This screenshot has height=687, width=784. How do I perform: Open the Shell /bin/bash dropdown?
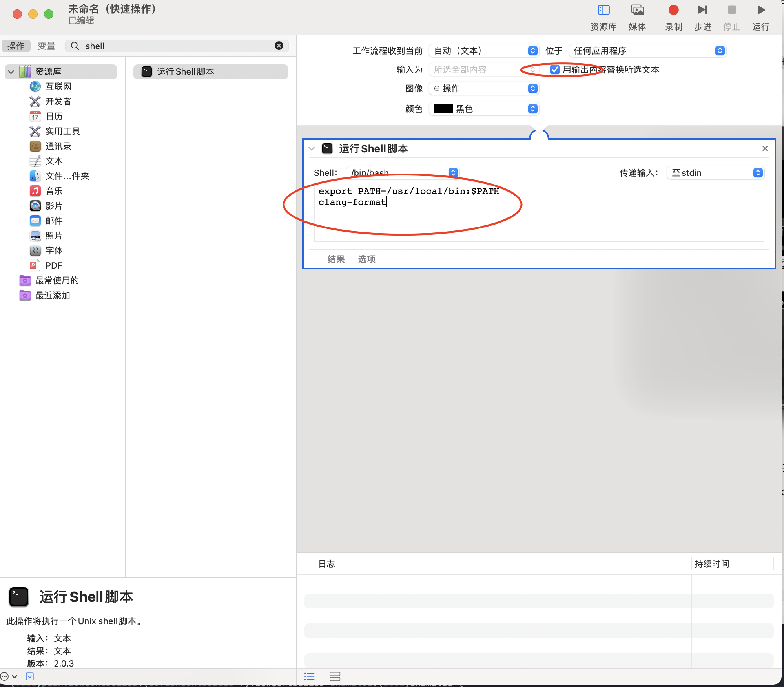click(x=403, y=173)
